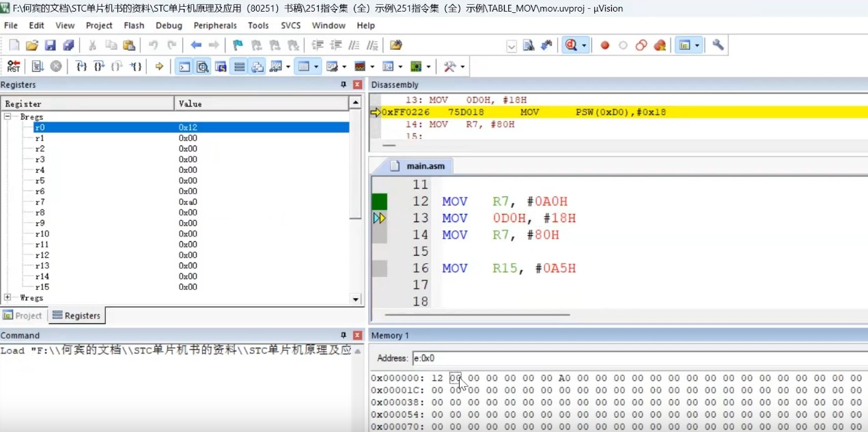This screenshot has width=868, height=432.
Task: Save the current file with floppy icon
Action: point(50,45)
